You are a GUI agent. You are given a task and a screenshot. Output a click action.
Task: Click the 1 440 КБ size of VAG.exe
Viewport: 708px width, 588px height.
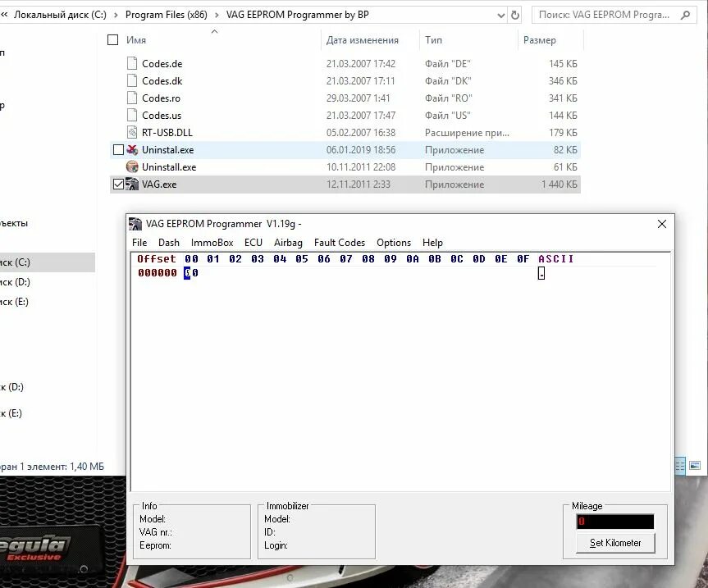tap(559, 185)
